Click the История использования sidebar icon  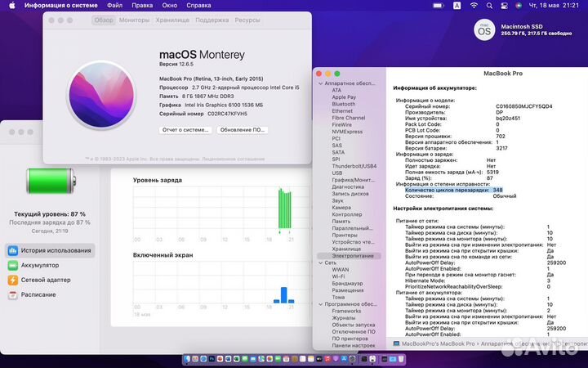point(13,250)
